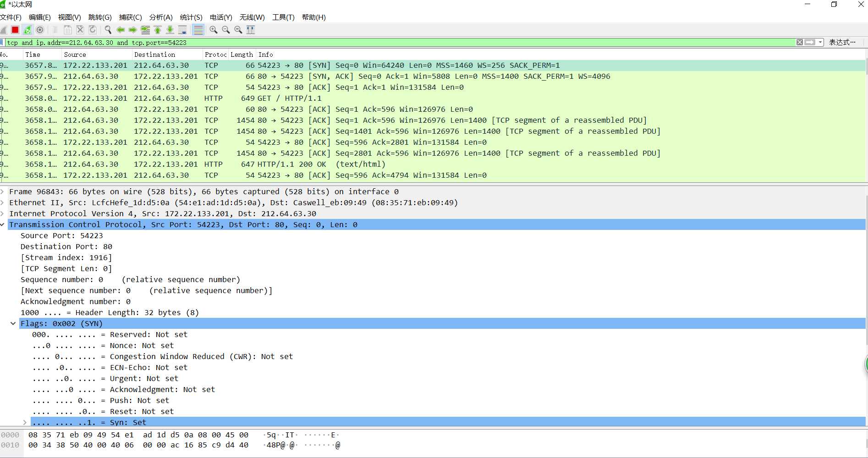Open the 电话(Y) menu

221,17
